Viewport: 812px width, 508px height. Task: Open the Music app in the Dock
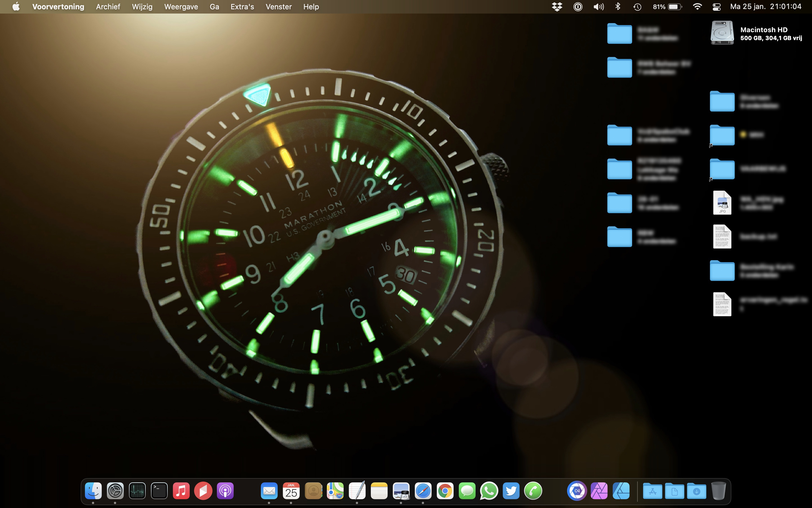[x=181, y=491]
